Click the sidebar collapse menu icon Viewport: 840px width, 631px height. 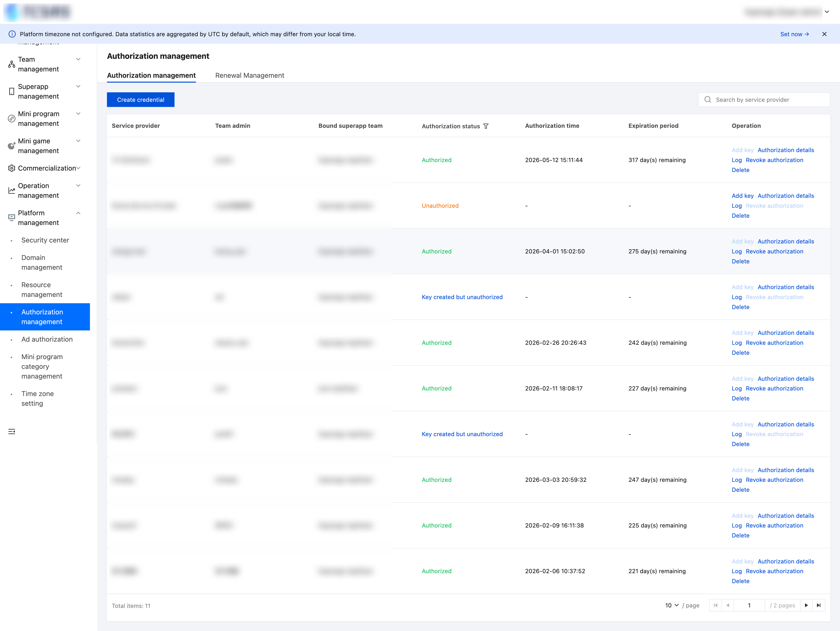[x=12, y=431]
